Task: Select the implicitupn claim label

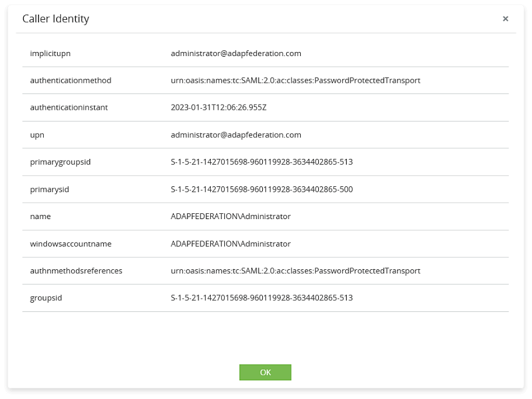Action: [x=50, y=53]
